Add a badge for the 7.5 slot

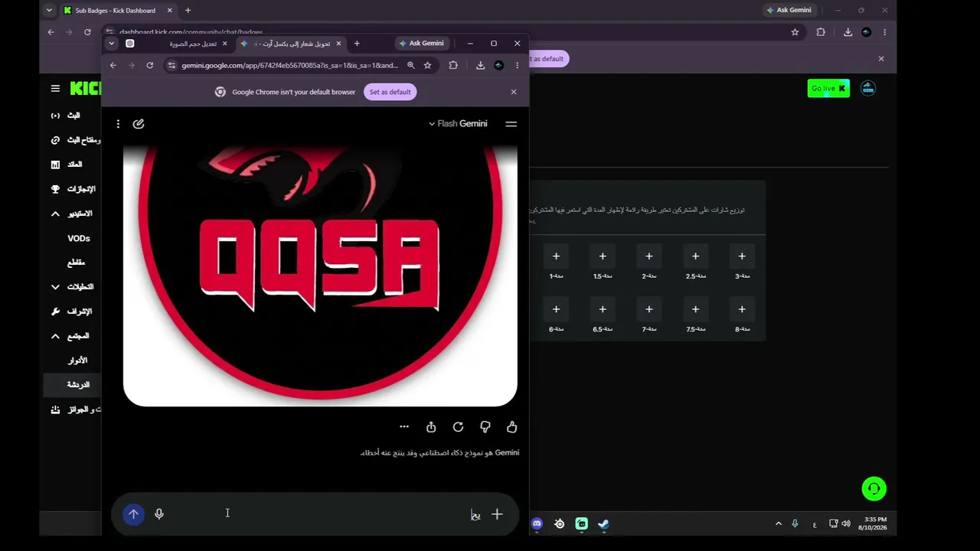[x=695, y=310]
